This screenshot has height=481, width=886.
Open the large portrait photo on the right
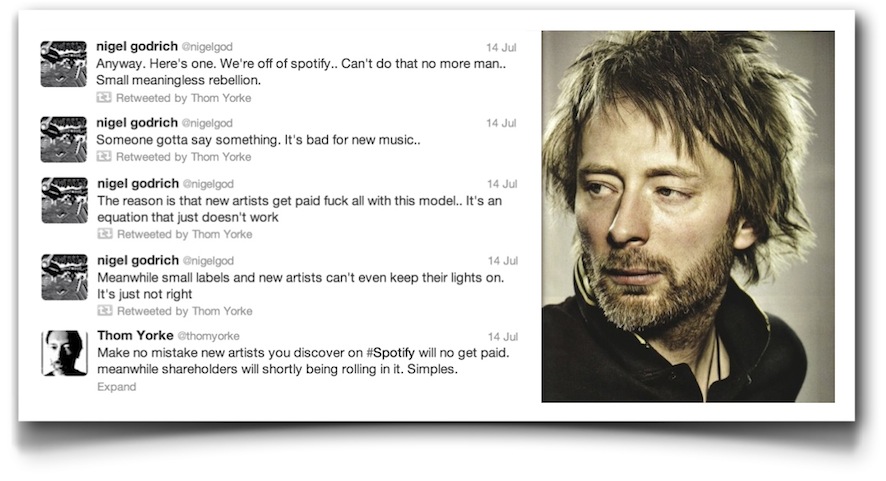pos(688,216)
